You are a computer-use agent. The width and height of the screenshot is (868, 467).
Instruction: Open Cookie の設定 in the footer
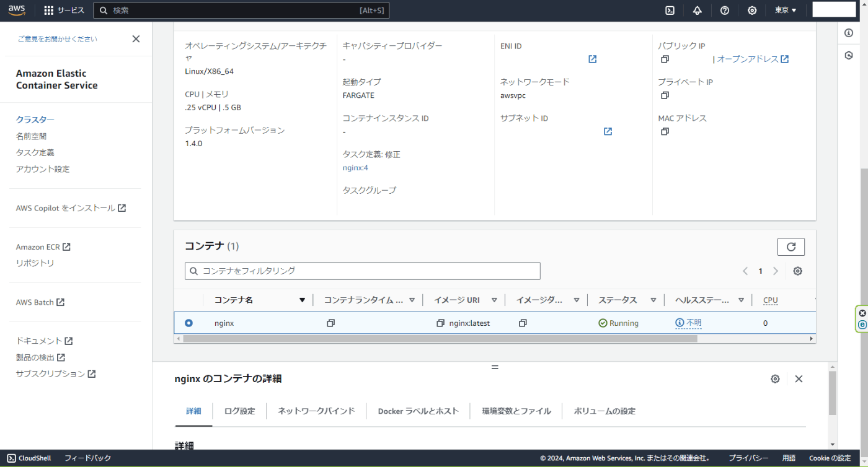[x=830, y=458]
